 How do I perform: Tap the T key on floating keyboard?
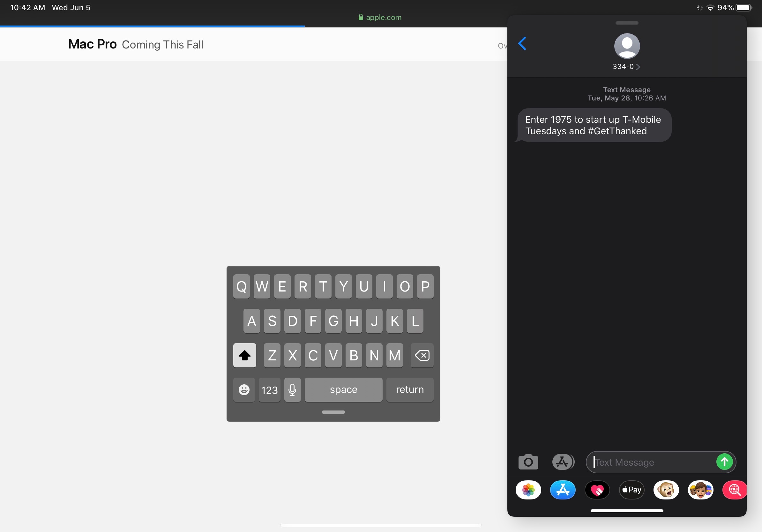click(323, 286)
